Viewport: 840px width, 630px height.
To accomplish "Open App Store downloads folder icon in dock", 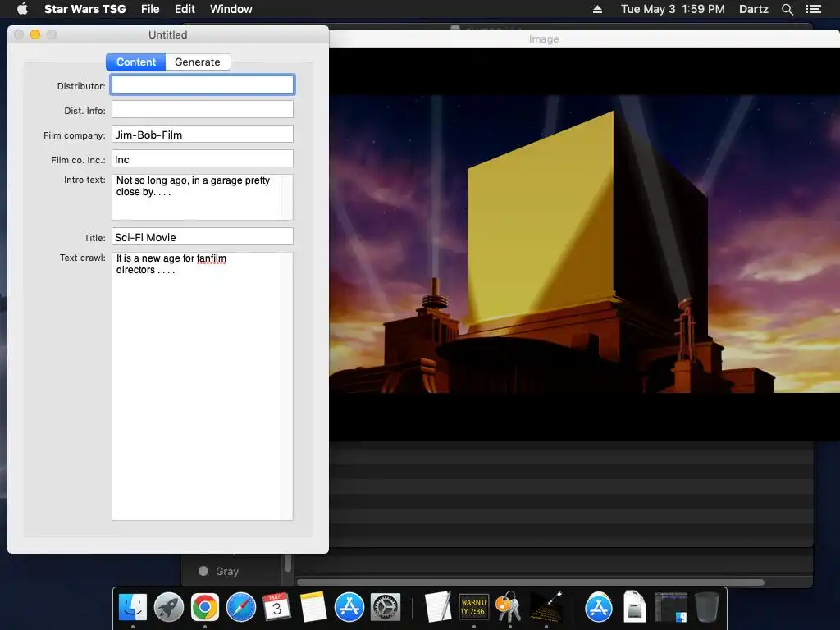I will 598,608.
